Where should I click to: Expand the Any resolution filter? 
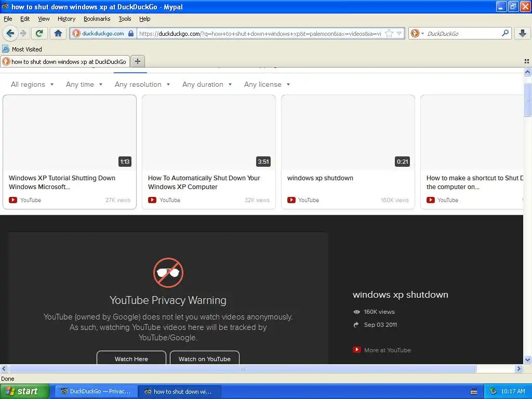coord(142,84)
